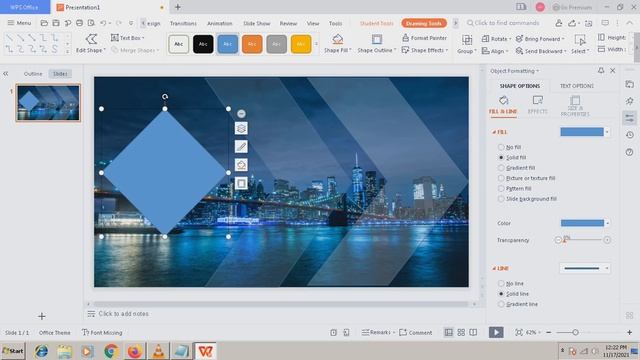This screenshot has width=640, height=360.
Task: Open Size & Properties section
Action: click(x=575, y=106)
